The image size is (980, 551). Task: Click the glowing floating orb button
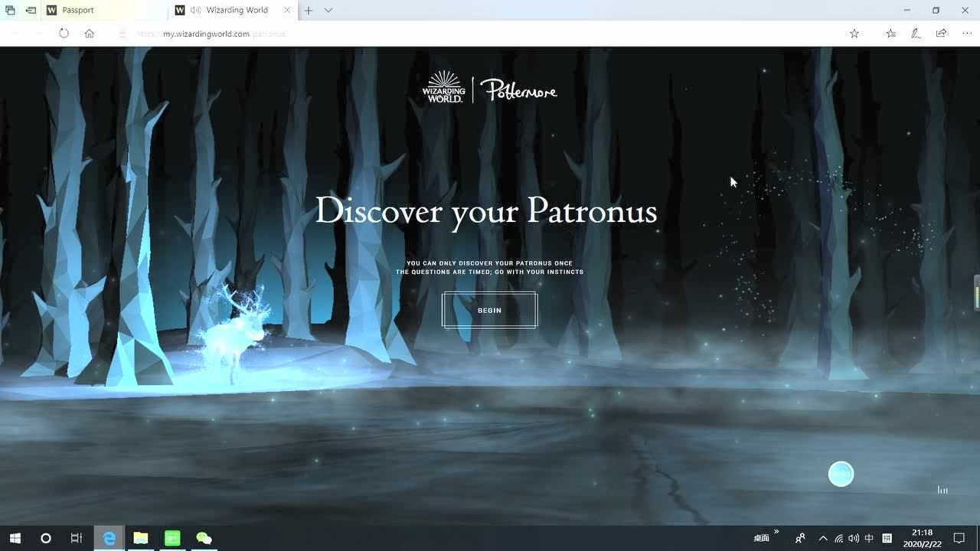[841, 474]
